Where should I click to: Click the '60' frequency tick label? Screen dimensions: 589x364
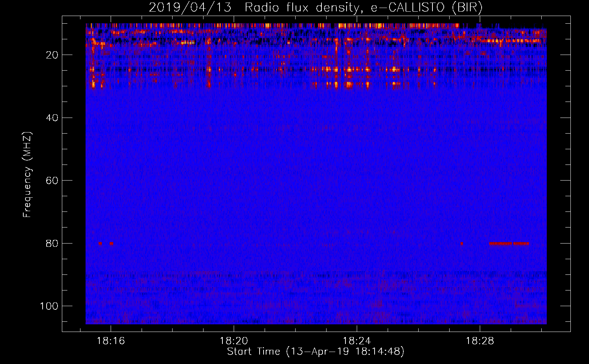52,181
